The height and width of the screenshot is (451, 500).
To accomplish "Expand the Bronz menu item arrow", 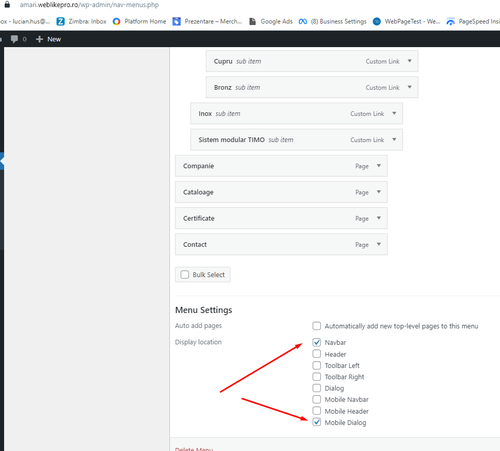I will (x=410, y=87).
